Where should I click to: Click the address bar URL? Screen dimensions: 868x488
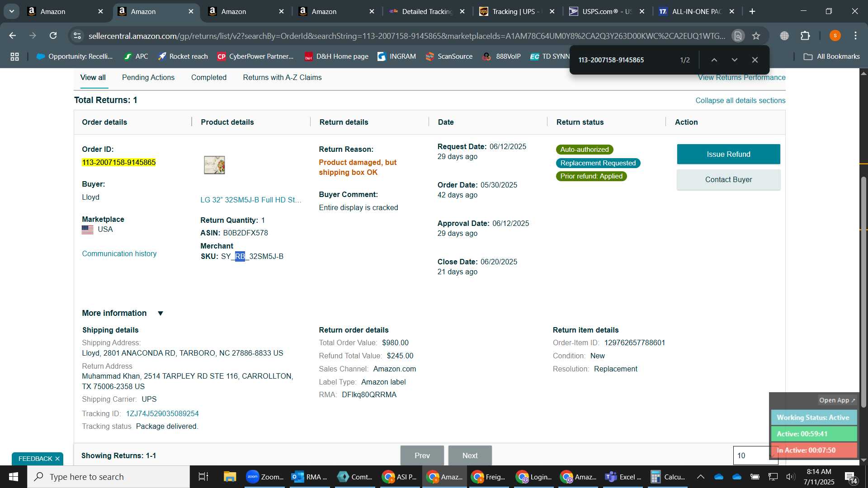pos(407,36)
